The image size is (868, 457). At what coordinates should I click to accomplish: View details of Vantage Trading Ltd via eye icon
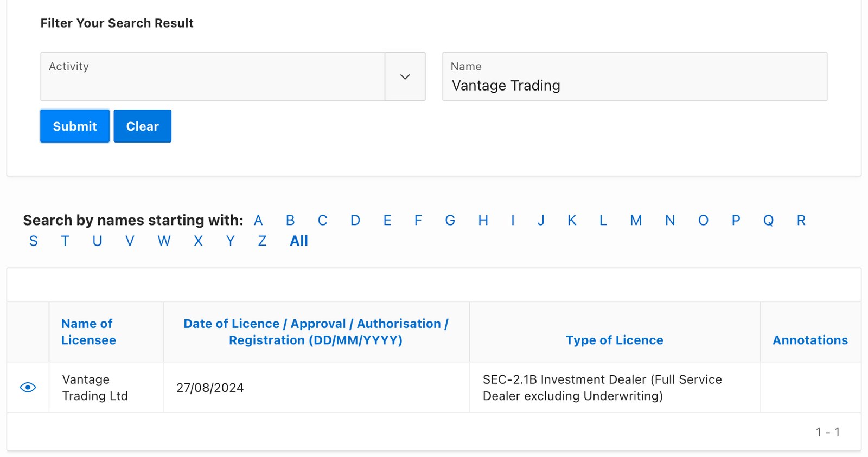(x=28, y=387)
